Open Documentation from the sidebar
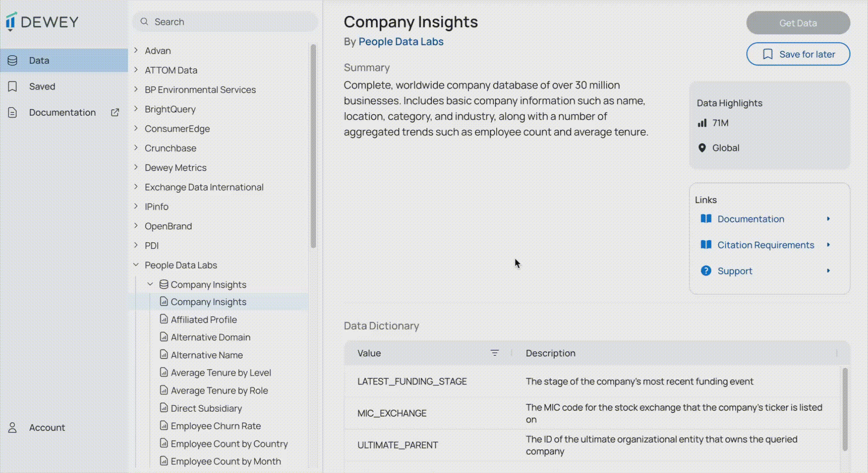The image size is (868, 473). [64, 113]
